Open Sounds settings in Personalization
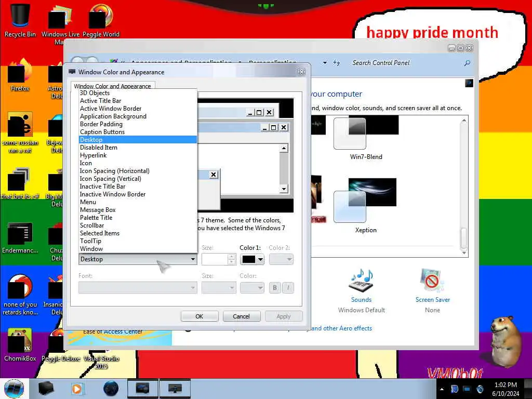 362,300
